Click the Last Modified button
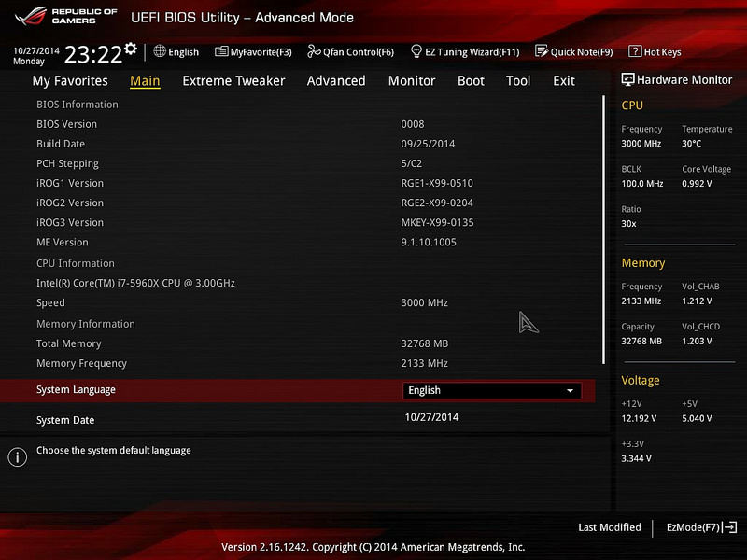 pos(610,527)
